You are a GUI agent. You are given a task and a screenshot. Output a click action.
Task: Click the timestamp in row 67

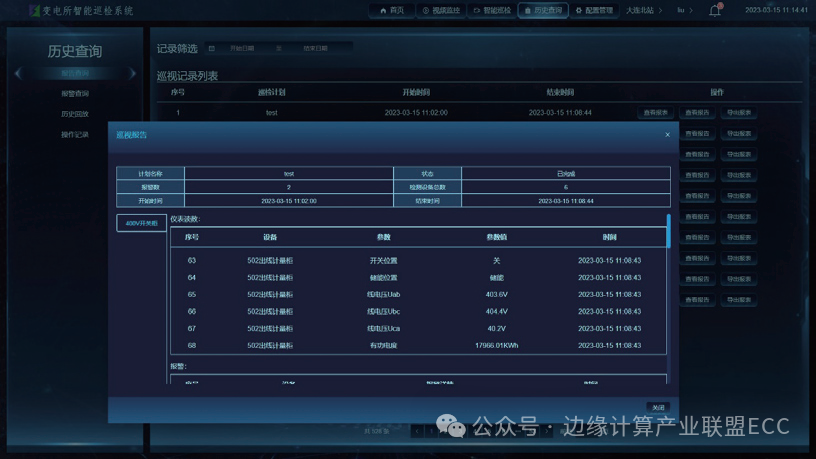coord(609,329)
